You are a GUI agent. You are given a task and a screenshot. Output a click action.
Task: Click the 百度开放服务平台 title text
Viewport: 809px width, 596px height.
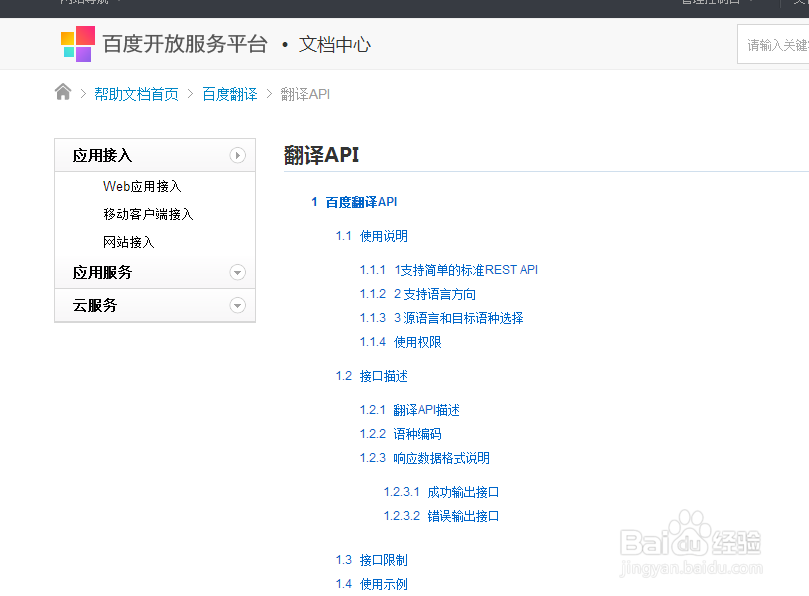tap(185, 44)
